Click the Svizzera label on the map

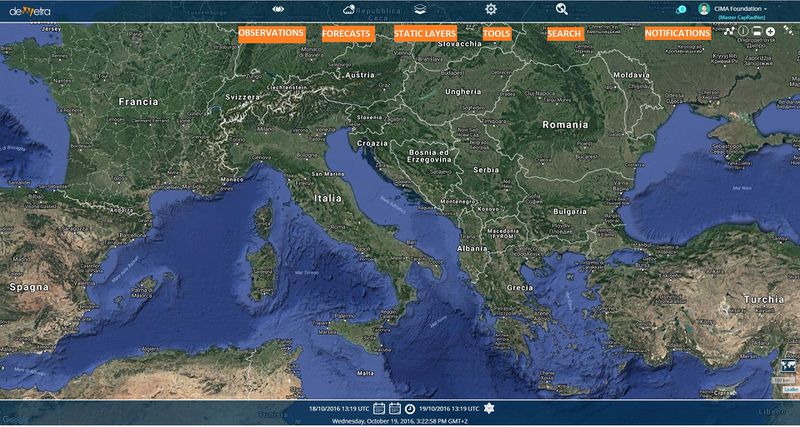243,97
